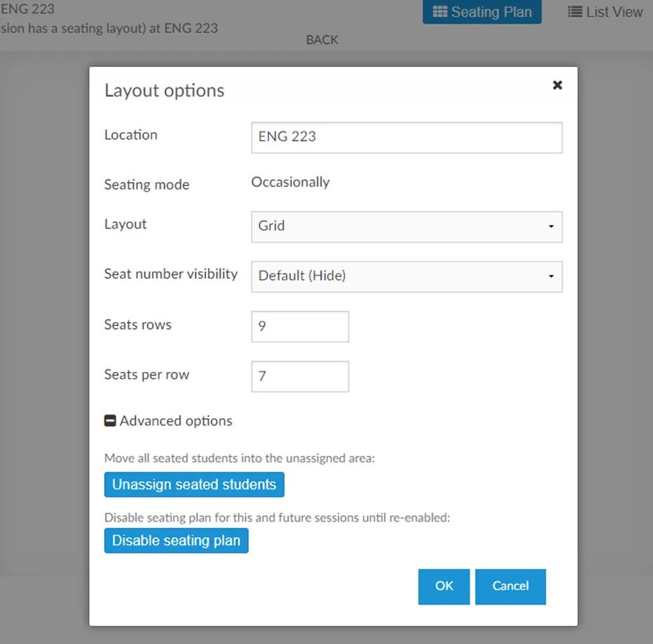Screen dimensions: 653x644
Task: Click the Seats rows label
Action: pos(138,325)
